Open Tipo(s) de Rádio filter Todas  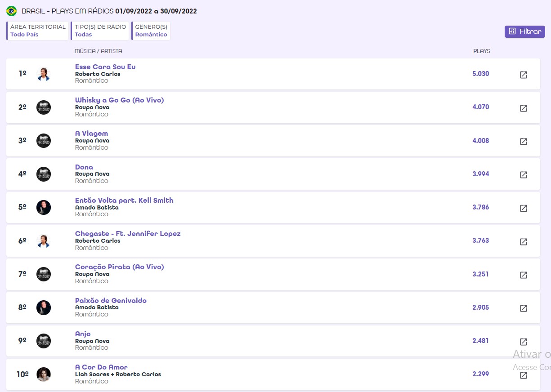[100, 31]
